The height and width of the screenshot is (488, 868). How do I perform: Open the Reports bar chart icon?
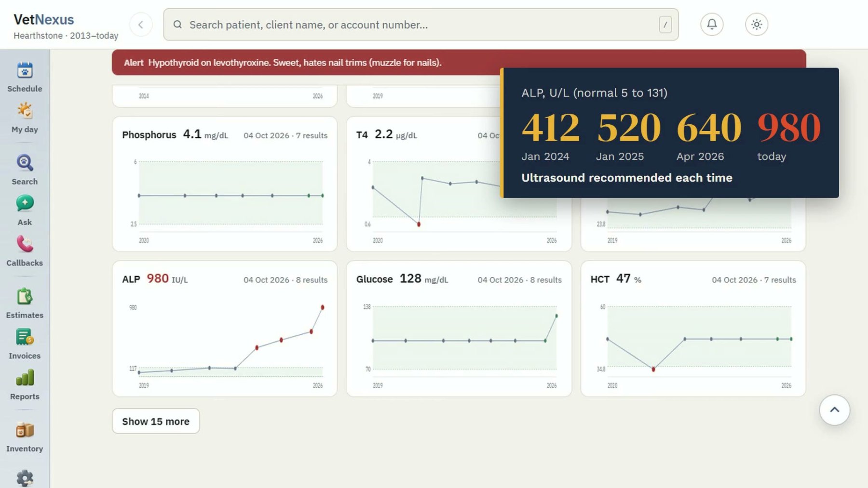[25, 378]
